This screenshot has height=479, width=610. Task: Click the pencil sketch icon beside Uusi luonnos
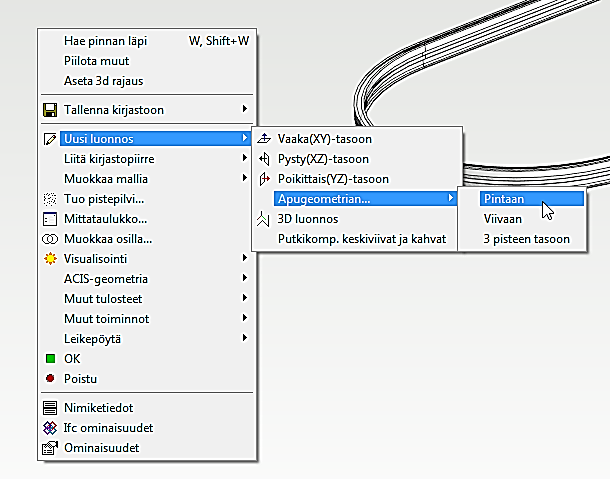(50, 139)
